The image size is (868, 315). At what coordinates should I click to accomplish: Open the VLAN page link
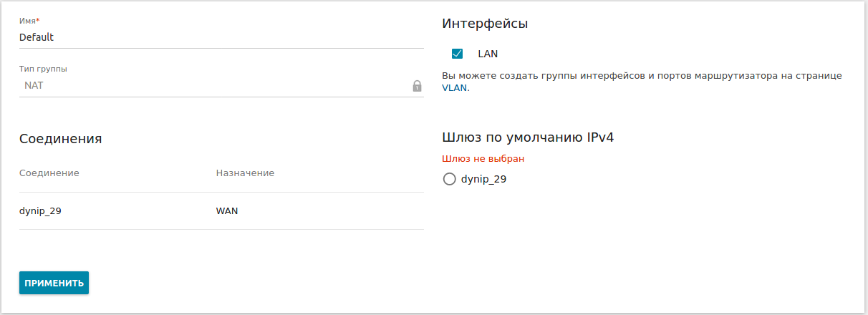(x=454, y=88)
